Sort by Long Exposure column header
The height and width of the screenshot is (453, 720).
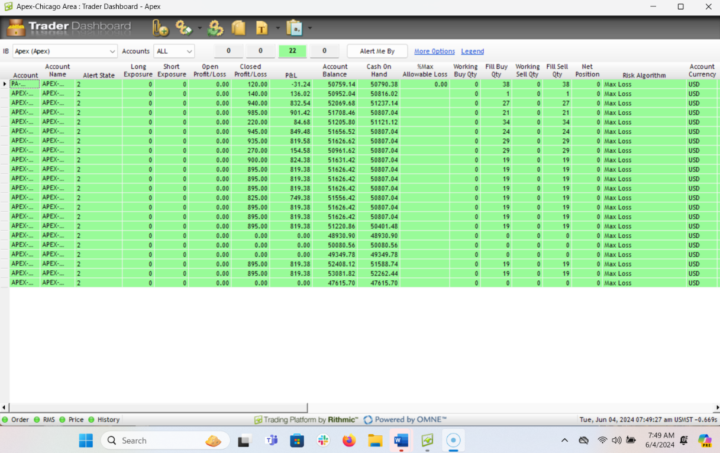click(138, 70)
